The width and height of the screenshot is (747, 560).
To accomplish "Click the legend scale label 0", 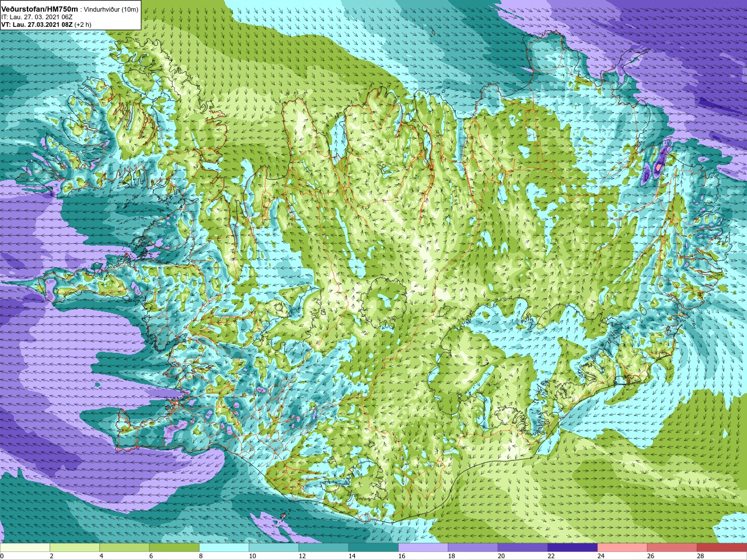I will pos(3,556).
